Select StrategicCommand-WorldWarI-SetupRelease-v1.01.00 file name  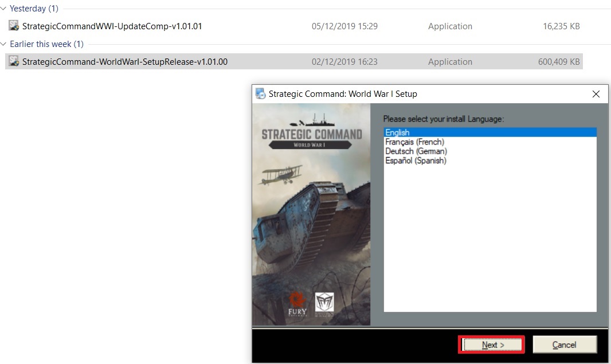coord(125,61)
